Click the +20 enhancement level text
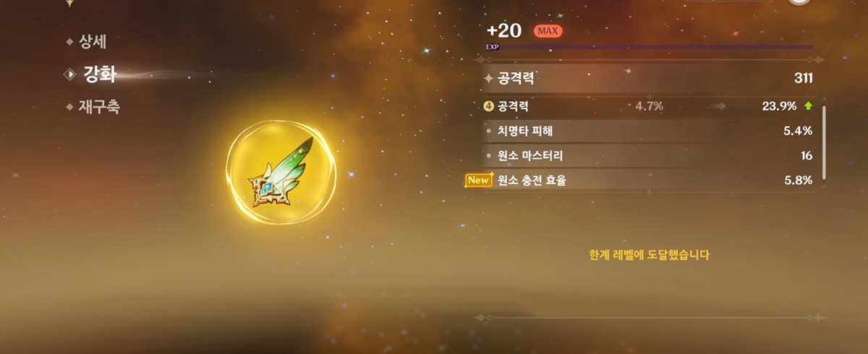The image size is (868, 354). [x=505, y=30]
